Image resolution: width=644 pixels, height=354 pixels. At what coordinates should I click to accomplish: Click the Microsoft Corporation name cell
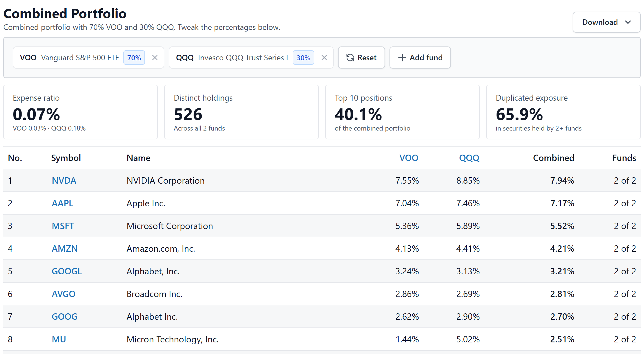[170, 226]
